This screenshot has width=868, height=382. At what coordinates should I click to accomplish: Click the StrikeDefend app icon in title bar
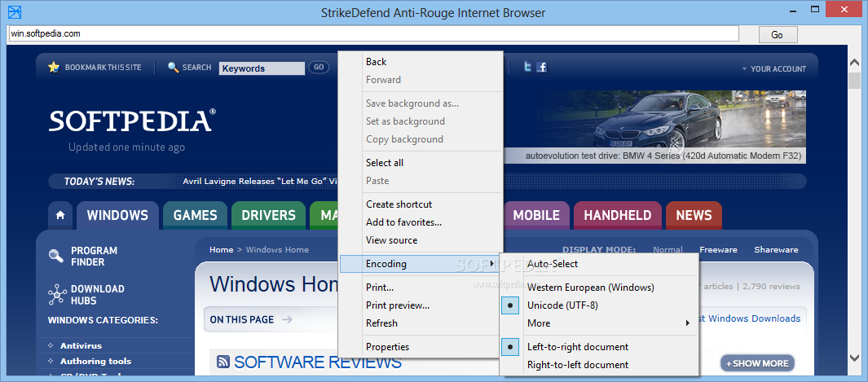tap(15, 11)
